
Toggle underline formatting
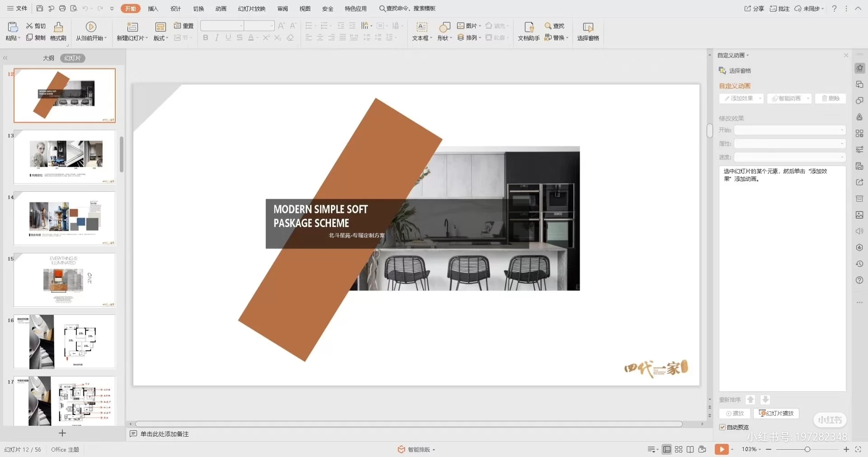pyautogui.click(x=228, y=38)
